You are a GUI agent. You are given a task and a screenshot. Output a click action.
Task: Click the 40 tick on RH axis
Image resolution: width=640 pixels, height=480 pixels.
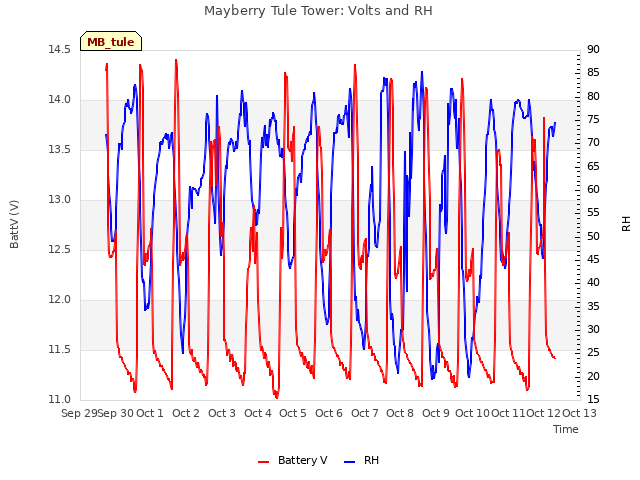click(x=593, y=282)
